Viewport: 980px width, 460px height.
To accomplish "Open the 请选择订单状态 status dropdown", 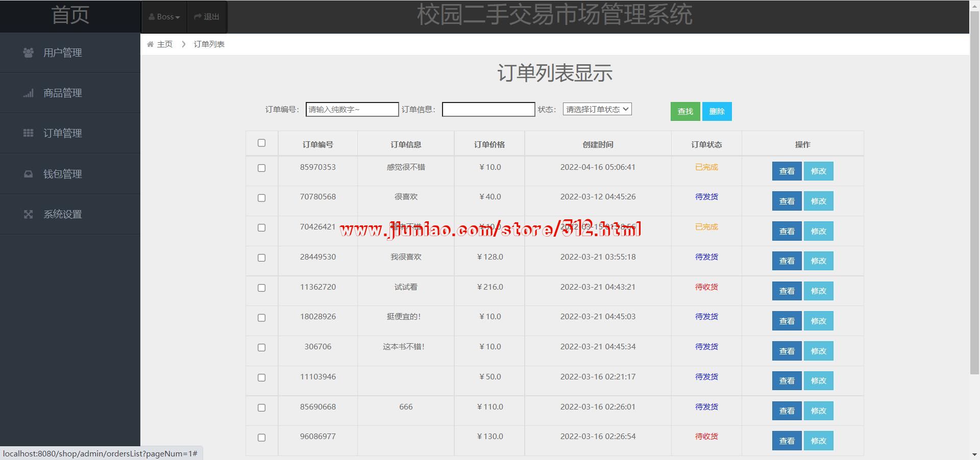I will point(597,109).
